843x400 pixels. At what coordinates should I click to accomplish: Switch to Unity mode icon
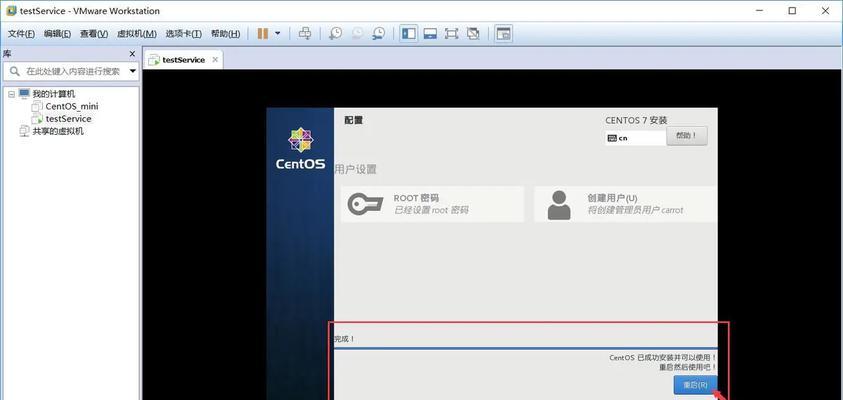[x=473, y=33]
